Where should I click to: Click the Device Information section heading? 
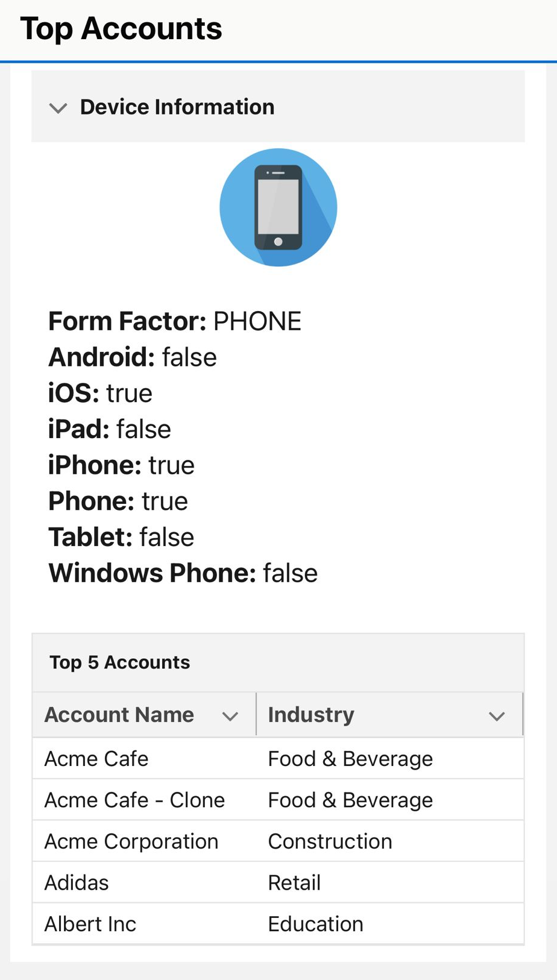click(x=177, y=107)
